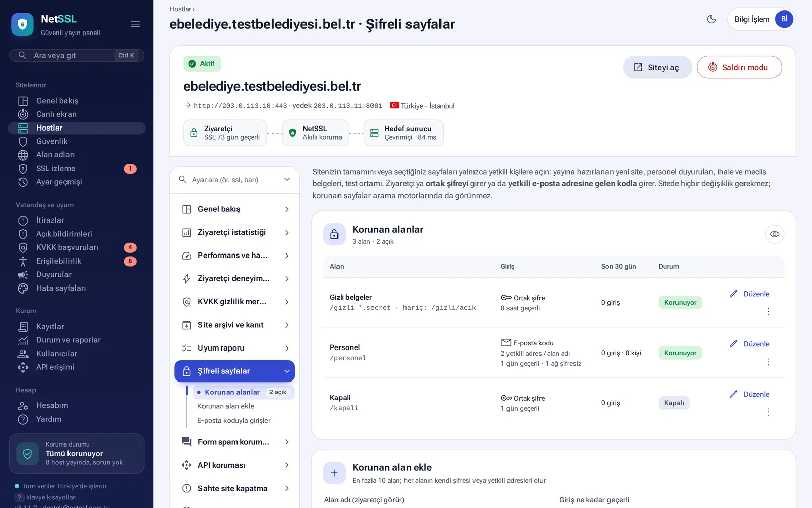This screenshot has height=508, width=812.
Task: Click the KVKK başvuruları icon
Action: pyautogui.click(x=23, y=247)
